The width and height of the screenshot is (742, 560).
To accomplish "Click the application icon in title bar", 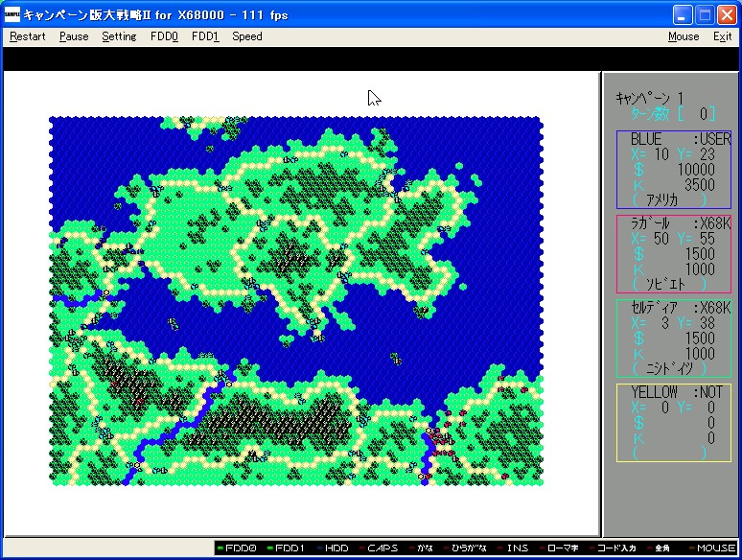I will coord(12,14).
